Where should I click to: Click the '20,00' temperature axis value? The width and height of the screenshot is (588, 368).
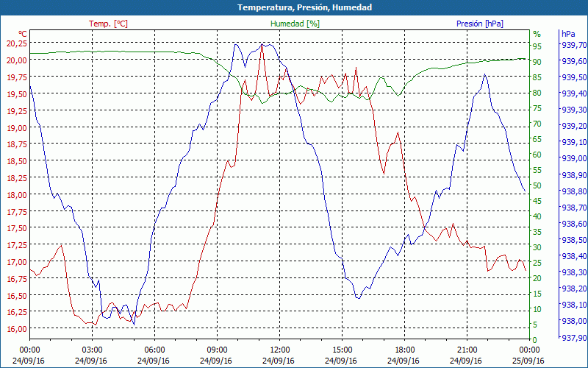point(17,60)
